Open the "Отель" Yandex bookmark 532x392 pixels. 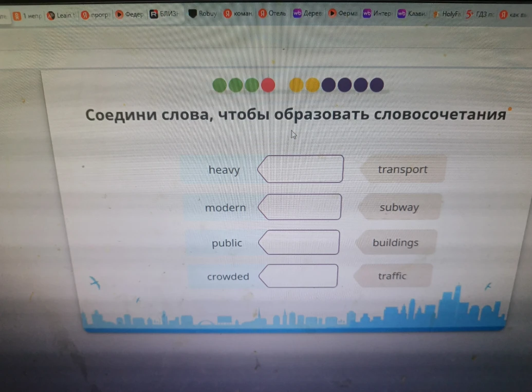(272, 13)
